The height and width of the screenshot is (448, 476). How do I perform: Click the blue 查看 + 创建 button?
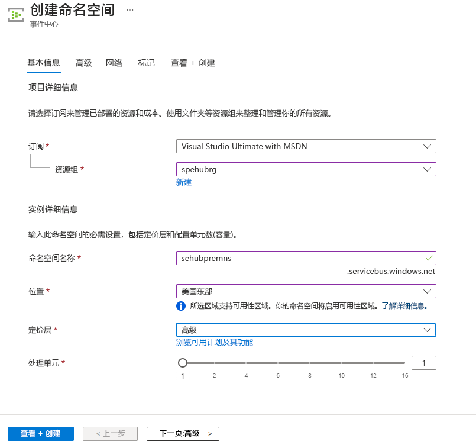tap(40, 433)
